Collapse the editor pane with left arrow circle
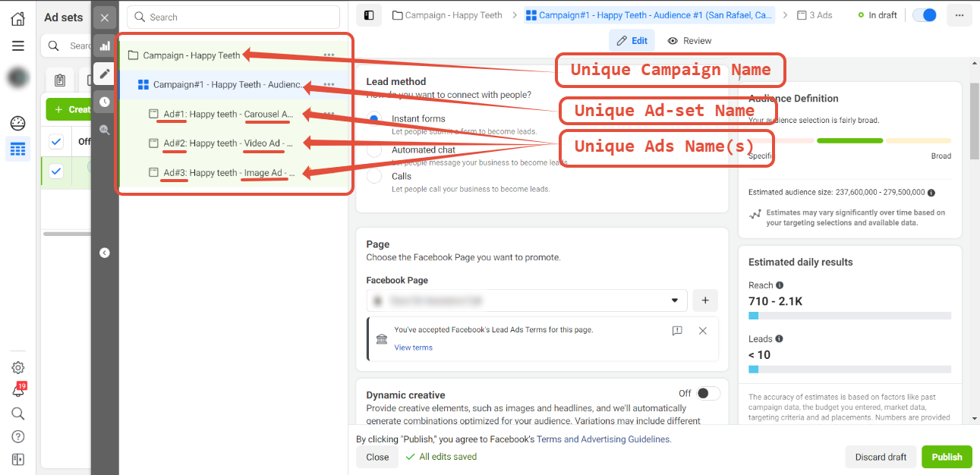 (x=105, y=253)
